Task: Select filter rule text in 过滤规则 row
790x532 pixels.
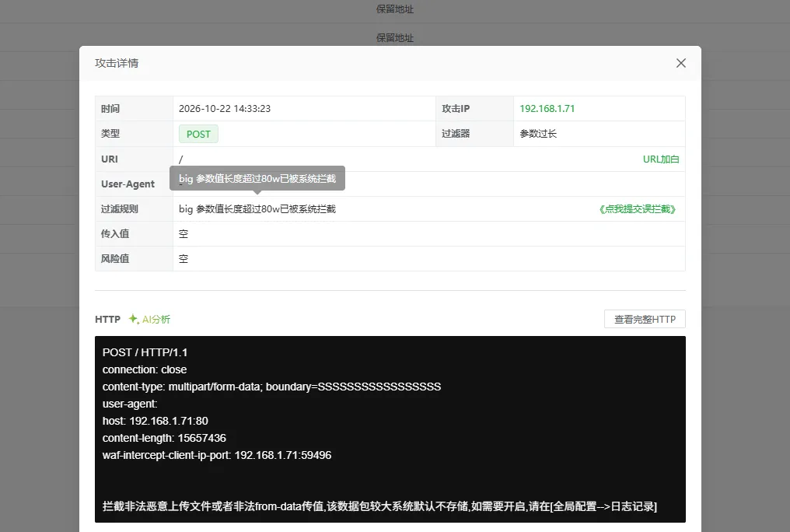Action: pos(257,209)
